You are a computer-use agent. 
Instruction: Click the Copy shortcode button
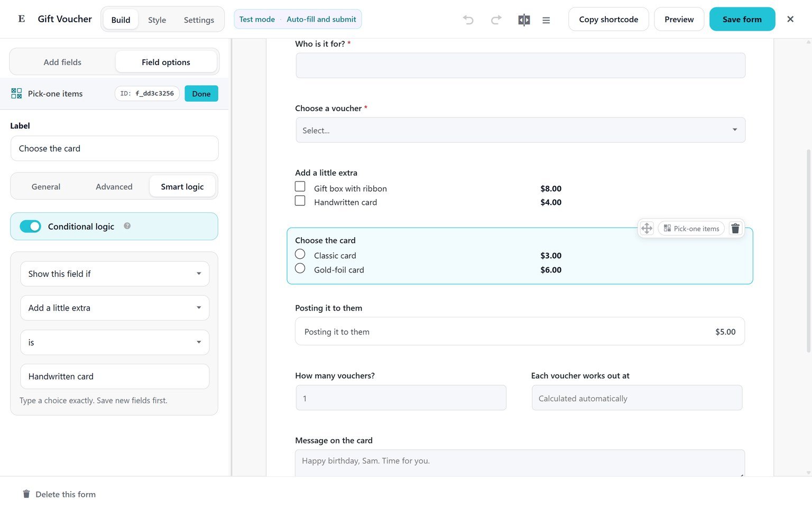pos(608,19)
